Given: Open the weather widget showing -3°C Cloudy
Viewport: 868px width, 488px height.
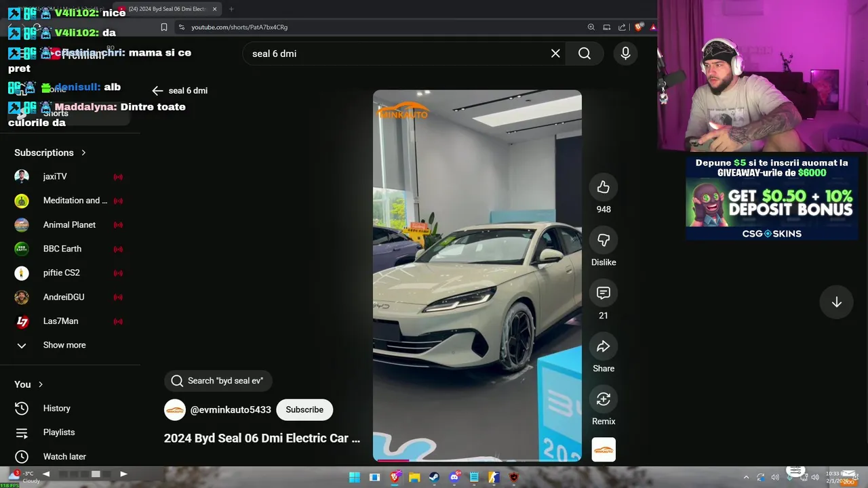Looking at the screenshot, I should (x=24, y=477).
